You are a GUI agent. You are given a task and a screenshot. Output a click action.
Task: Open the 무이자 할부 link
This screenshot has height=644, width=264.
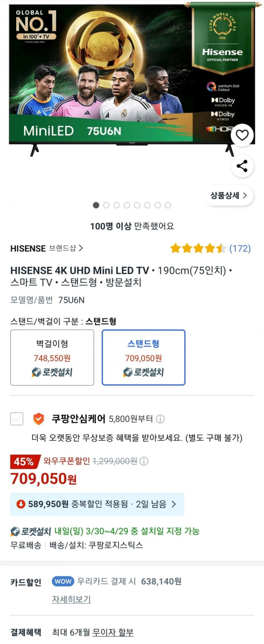pos(113,632)
